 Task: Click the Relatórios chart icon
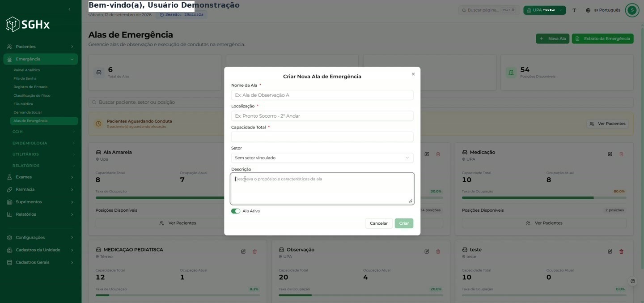9,214
